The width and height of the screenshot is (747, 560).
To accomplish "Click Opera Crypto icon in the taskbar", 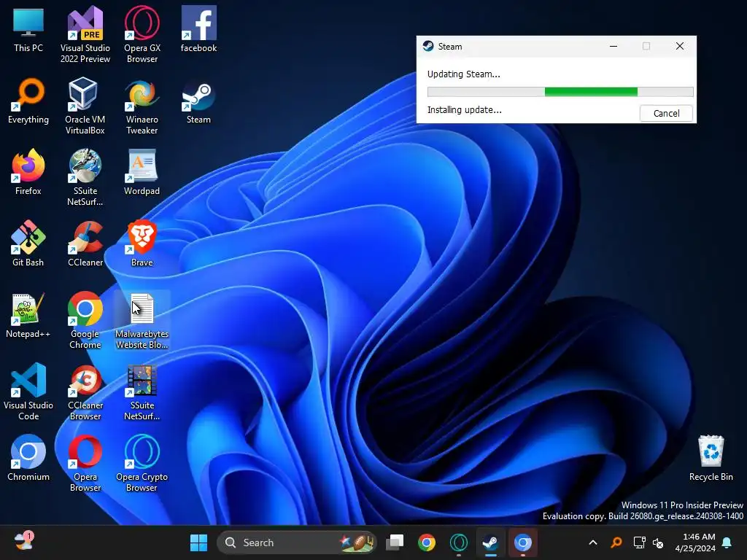I will [x=459, y=542].
